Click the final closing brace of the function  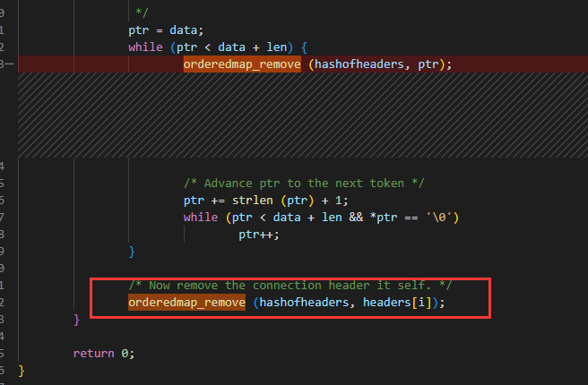coord(22,370)
